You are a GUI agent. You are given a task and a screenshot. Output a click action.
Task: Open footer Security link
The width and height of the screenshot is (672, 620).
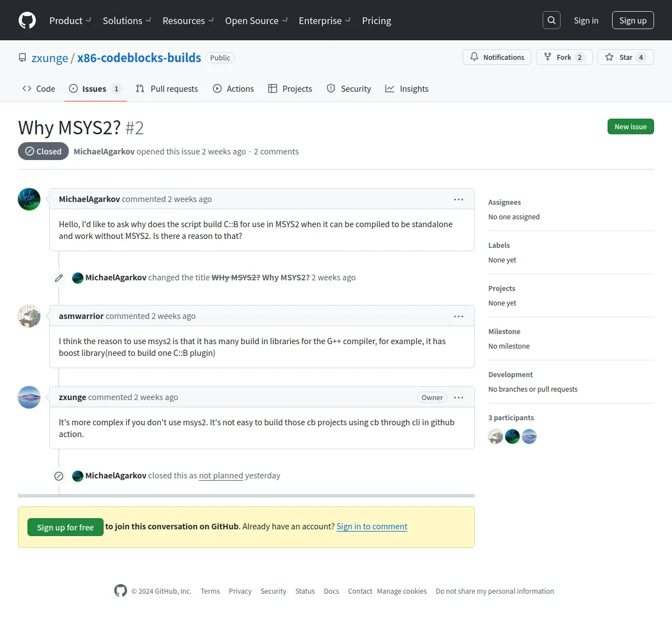click(x=273, y=591)
